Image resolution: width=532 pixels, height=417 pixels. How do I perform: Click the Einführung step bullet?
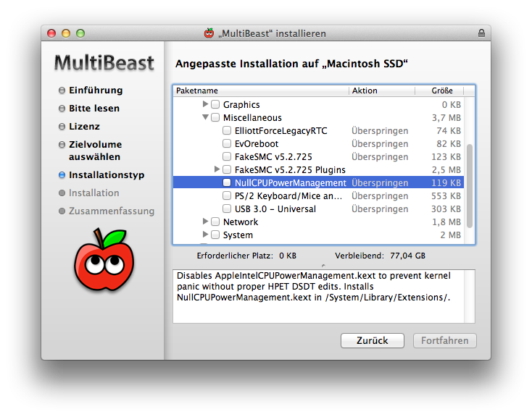[62, 90]
